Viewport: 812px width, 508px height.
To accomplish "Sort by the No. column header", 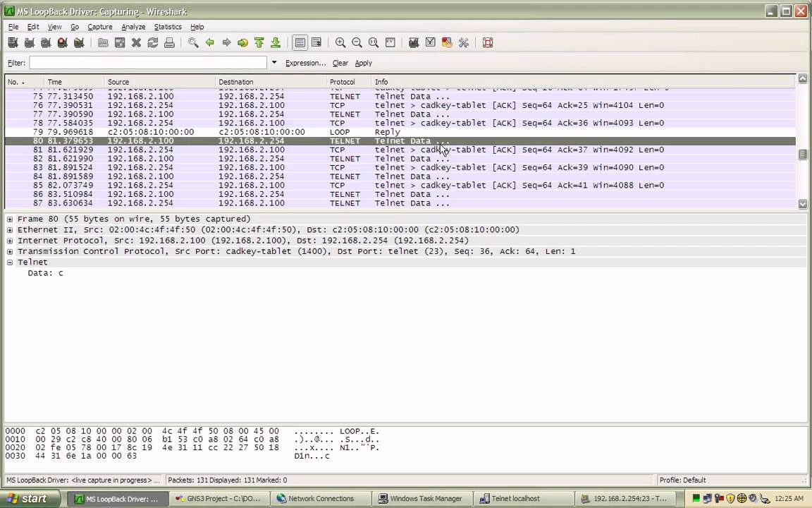I will (x=24, y=82).
